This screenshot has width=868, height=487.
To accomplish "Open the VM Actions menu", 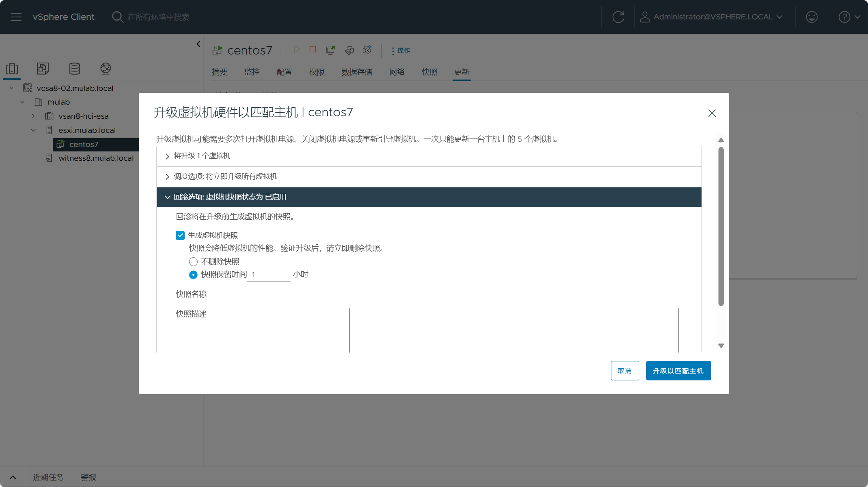I will pos(400,50).
